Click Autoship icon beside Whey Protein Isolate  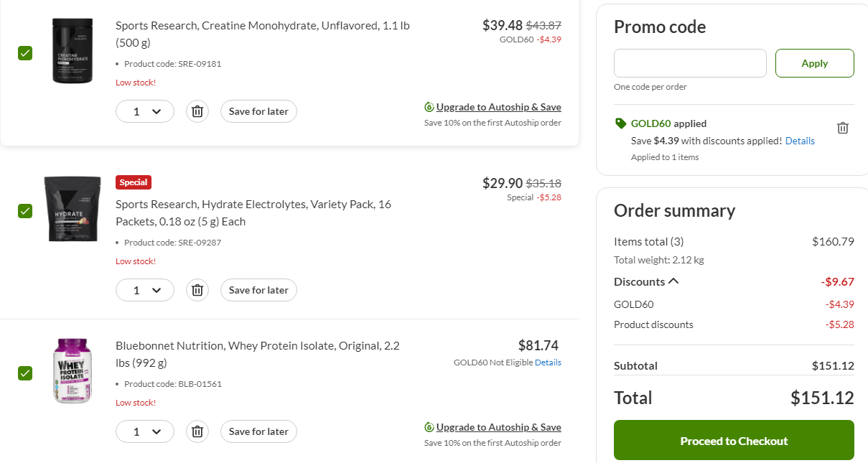[x=429, y=427]
